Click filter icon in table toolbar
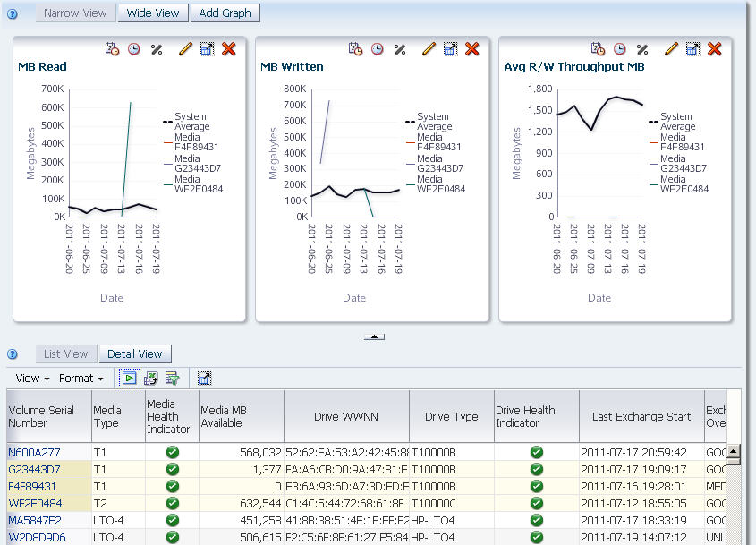Image resolution: width=756 pixels, height=545 pixels. pyautogui.click(x=173, y=379)
